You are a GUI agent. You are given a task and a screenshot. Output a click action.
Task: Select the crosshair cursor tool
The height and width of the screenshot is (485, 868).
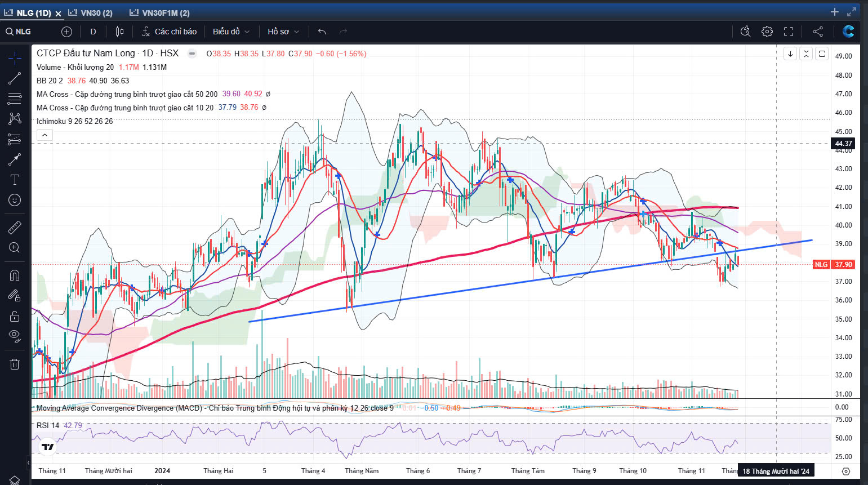(x=15, y=58)
